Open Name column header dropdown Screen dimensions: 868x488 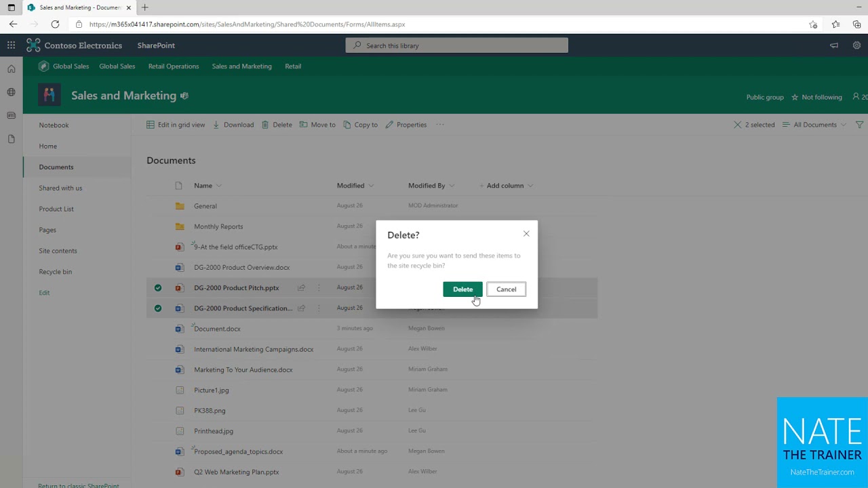pos(208,186)
